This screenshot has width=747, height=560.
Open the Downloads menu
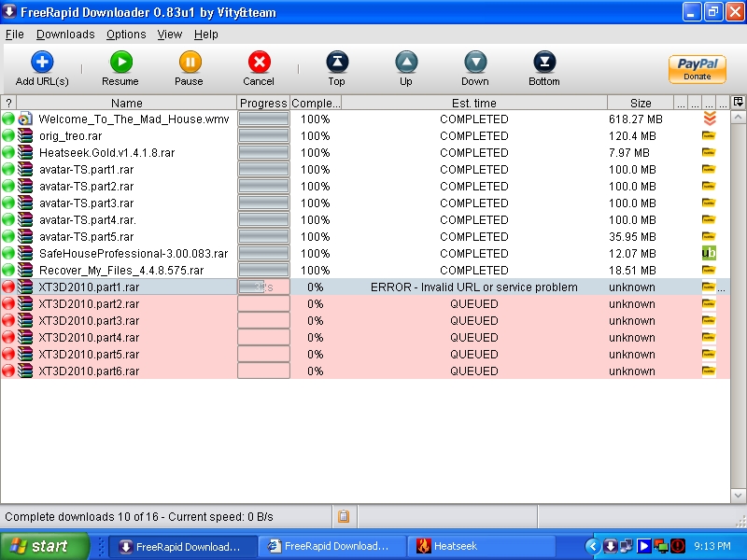tap(65, 35)
